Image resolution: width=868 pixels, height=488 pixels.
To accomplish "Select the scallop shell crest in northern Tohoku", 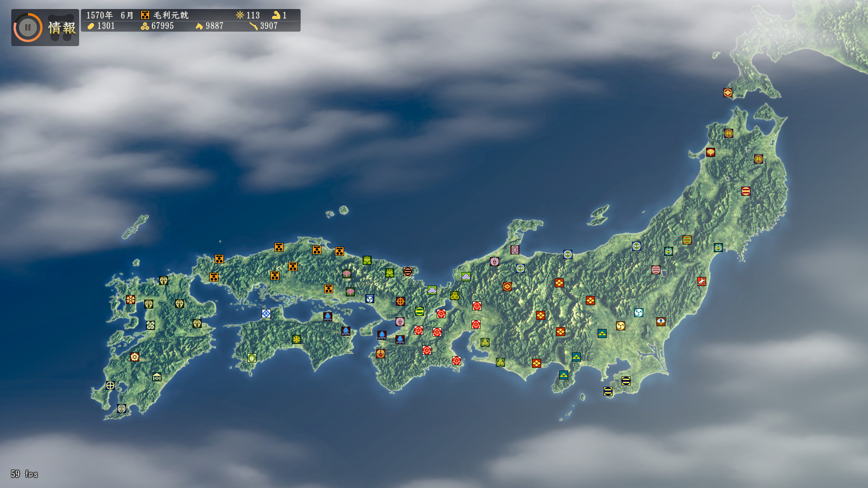I will tap(711, 152).
